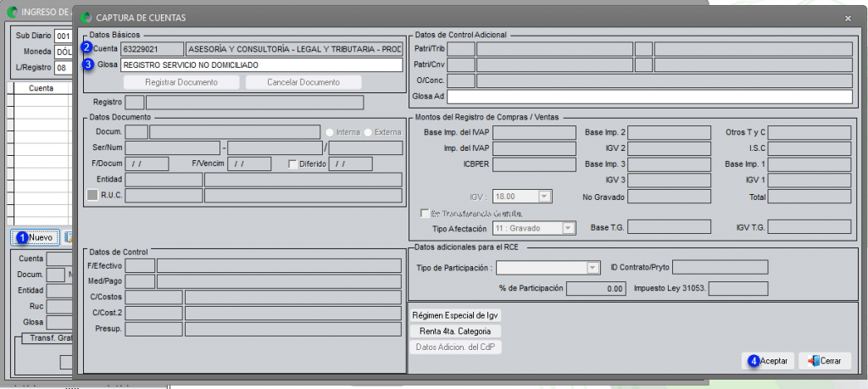The height and width of the screenshot is (389, 868).
Task: Click the O/Conc. code field
Action: [461, 81]
